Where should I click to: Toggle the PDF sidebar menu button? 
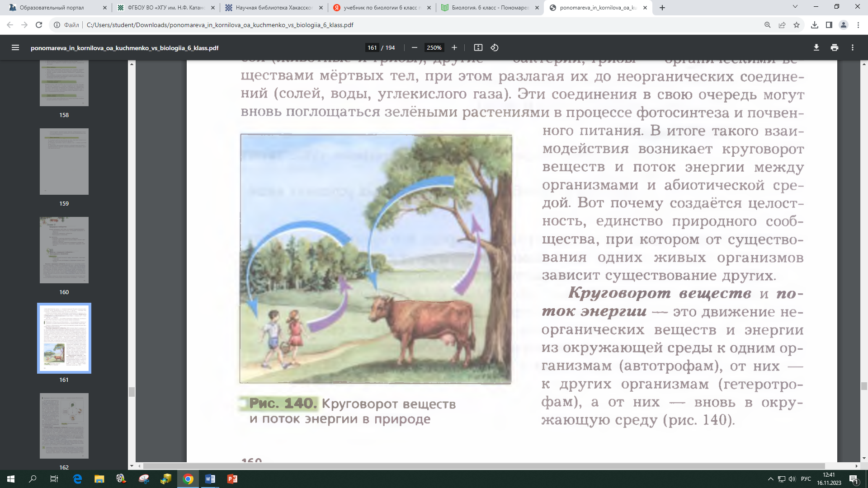(x=15, y=47)
